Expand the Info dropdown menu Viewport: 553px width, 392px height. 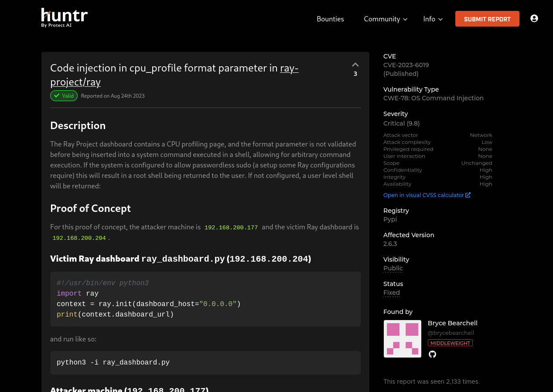point(433,19)
